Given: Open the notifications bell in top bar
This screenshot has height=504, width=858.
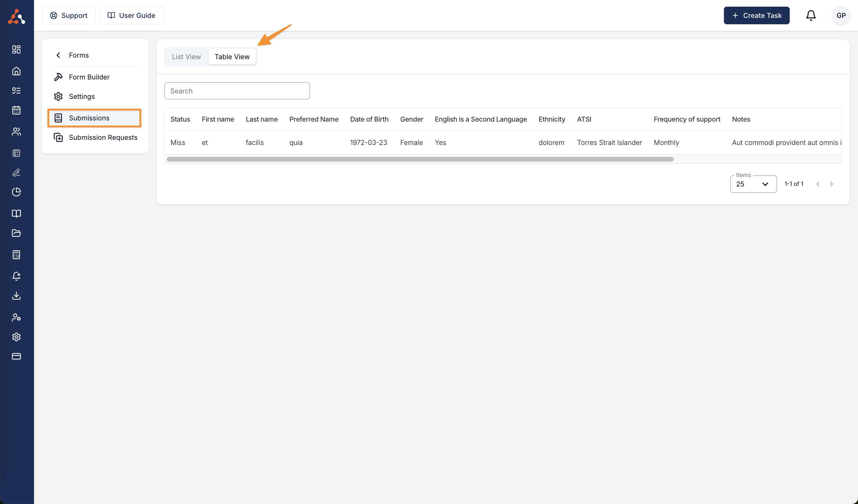Looking at the screenshot, I should coord(811,15).
